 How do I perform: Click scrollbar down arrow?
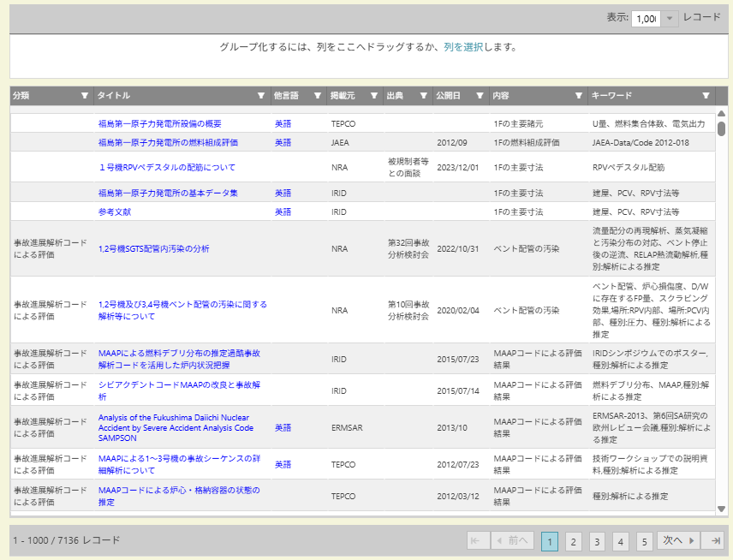tap(721, 509)
